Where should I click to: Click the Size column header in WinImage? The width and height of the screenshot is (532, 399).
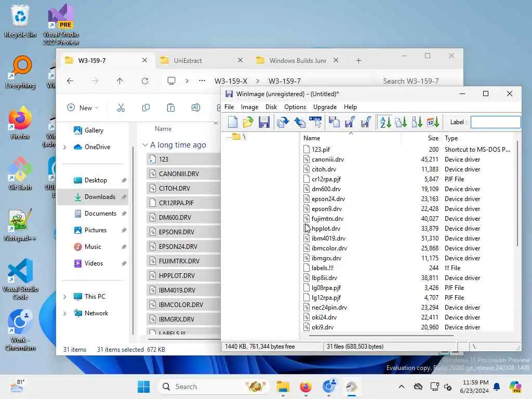(x=421, y=138)
